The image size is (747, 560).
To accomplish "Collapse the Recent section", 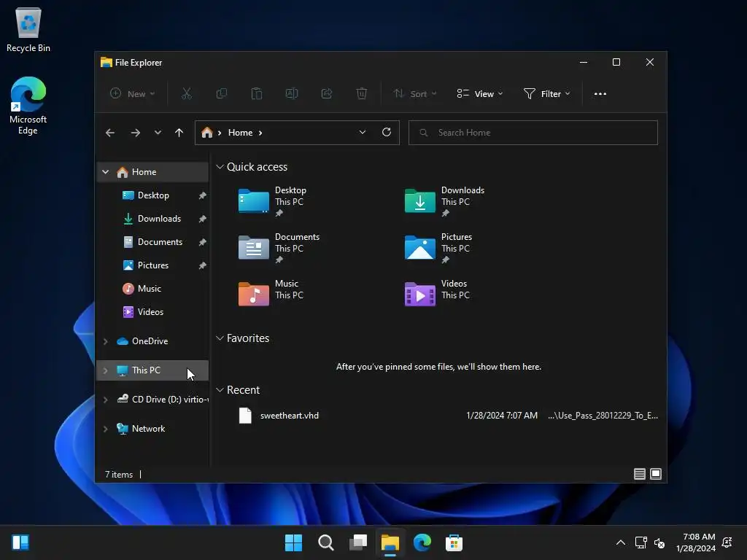I will click(x=220, y=390).
